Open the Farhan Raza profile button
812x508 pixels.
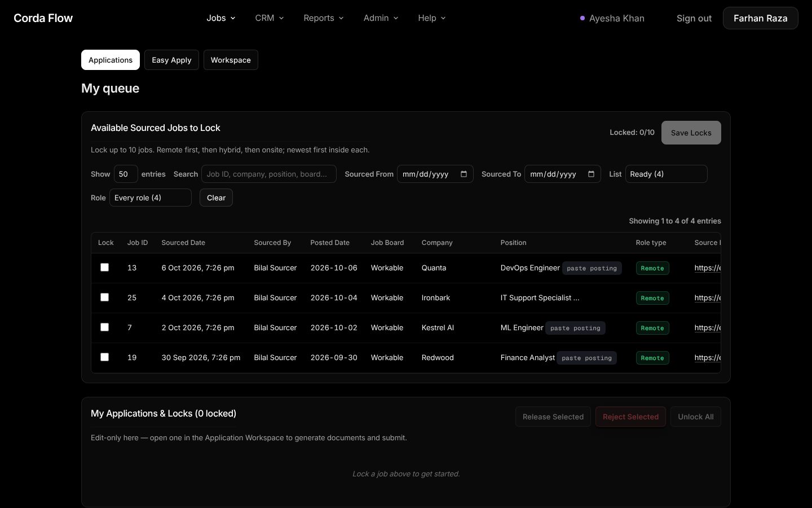click(x=760, y=18)
